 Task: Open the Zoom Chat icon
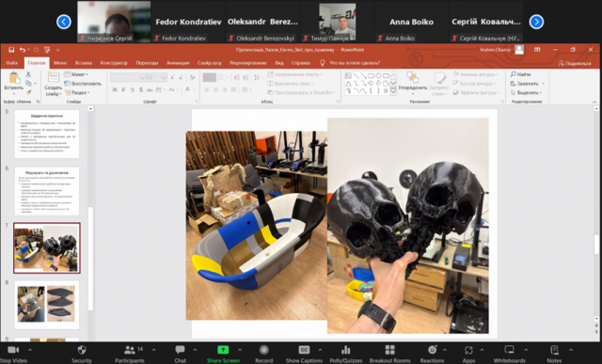coord(180,350)
